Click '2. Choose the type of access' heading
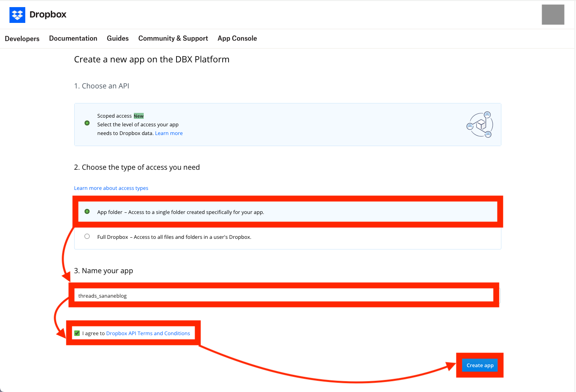576x392 pixels. point(137,167)
